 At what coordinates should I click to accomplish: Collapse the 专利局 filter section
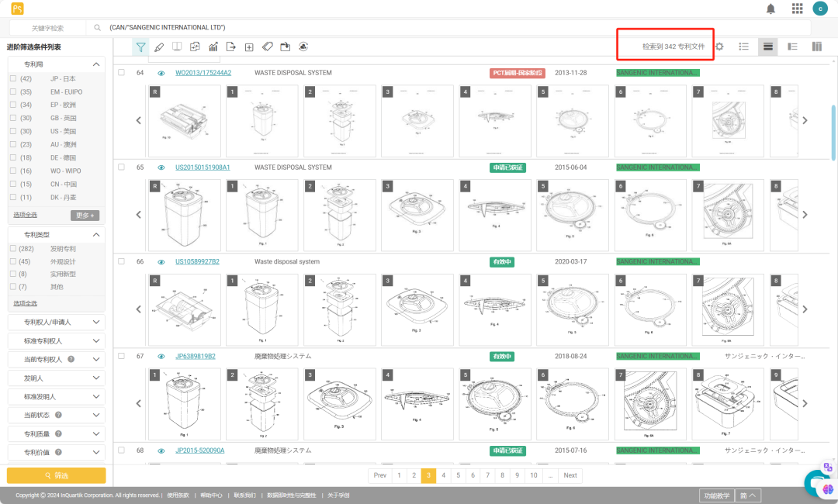coord(96,64)
